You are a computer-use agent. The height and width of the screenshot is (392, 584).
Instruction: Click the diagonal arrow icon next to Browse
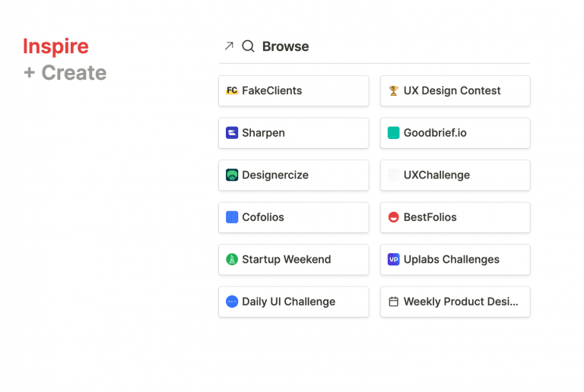(229, 46)
